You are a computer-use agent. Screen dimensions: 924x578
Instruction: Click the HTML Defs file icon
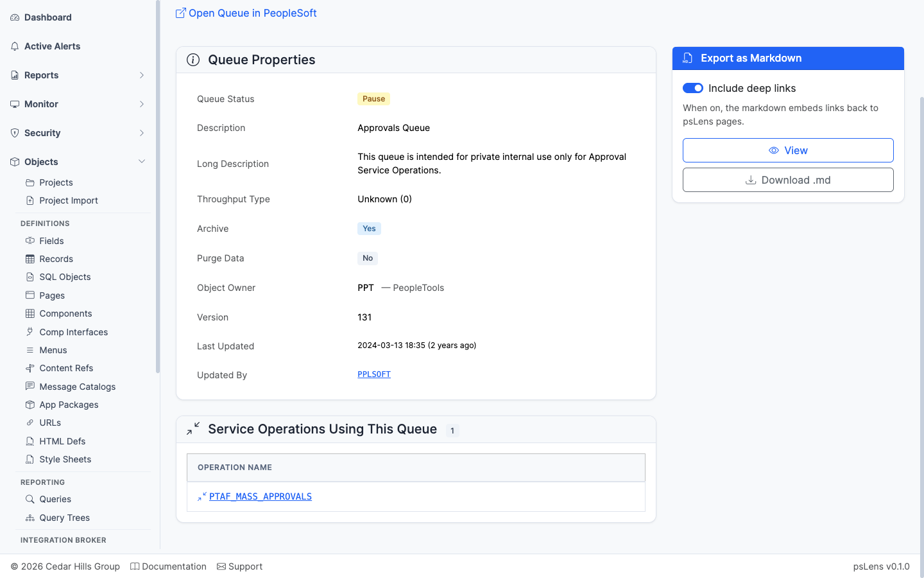pos(30,441)
